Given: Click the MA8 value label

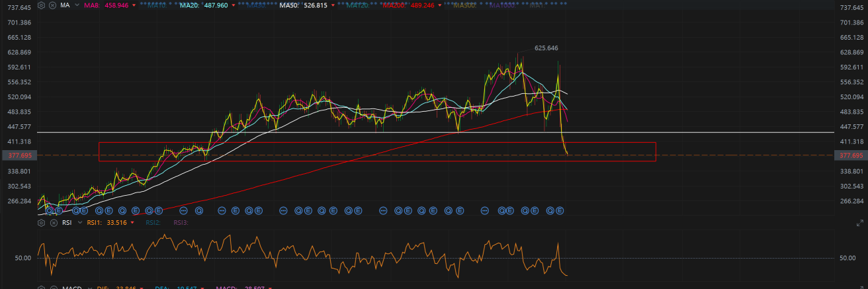Looking at the screenshot, I should pyautogui.click(x=106, y=5).
